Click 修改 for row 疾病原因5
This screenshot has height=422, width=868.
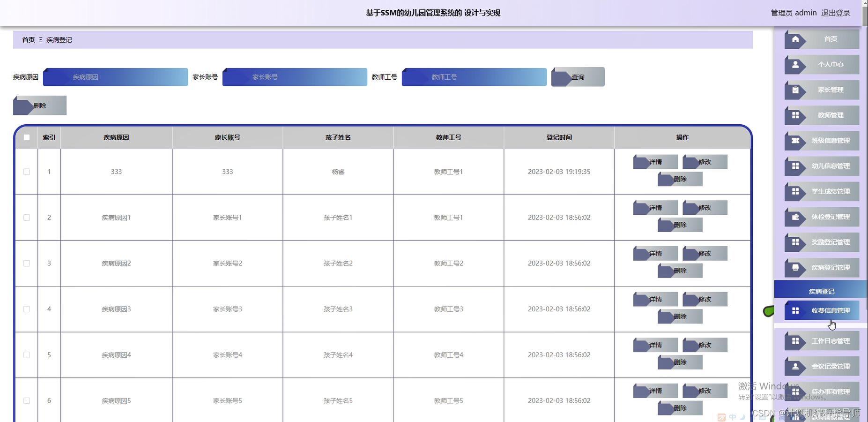pos(705,391)
